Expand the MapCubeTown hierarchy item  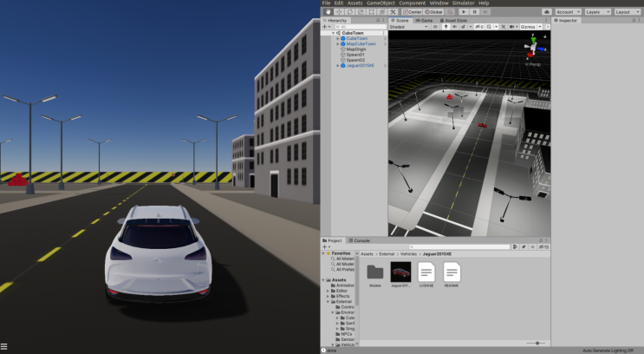338,44
